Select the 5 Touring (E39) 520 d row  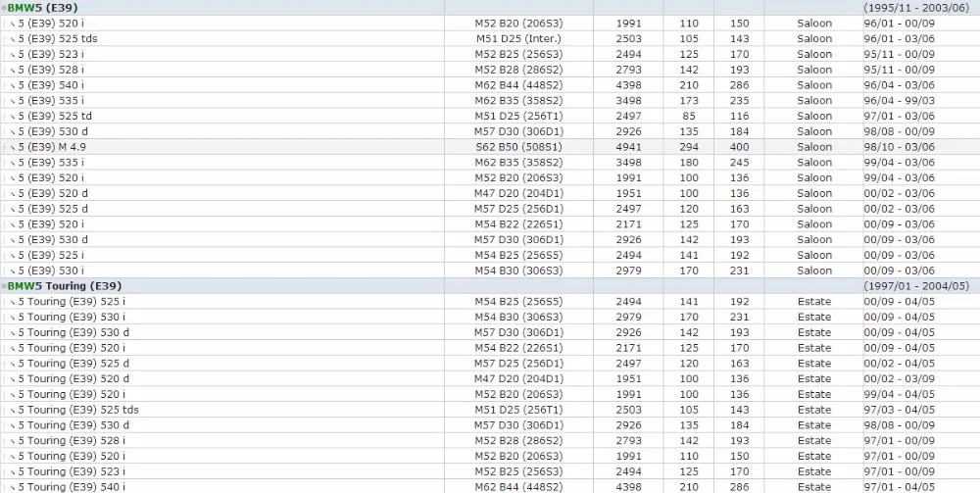(x=490, y=378)
